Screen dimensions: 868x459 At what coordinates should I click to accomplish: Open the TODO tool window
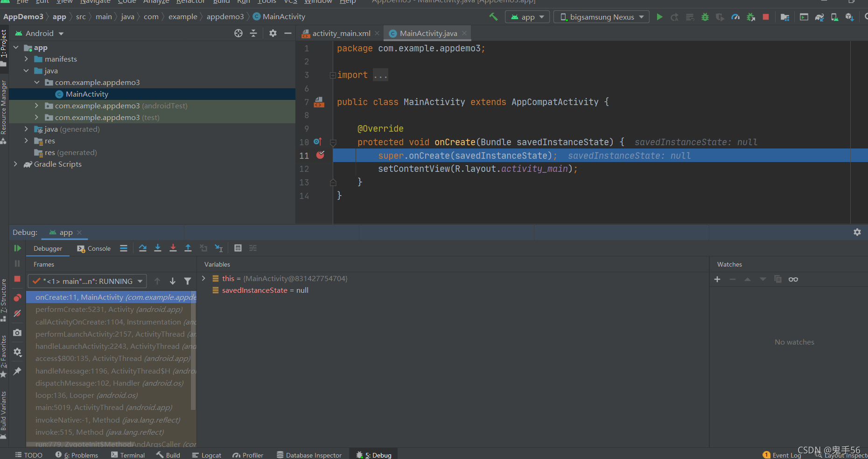click(x=28, y=455)
